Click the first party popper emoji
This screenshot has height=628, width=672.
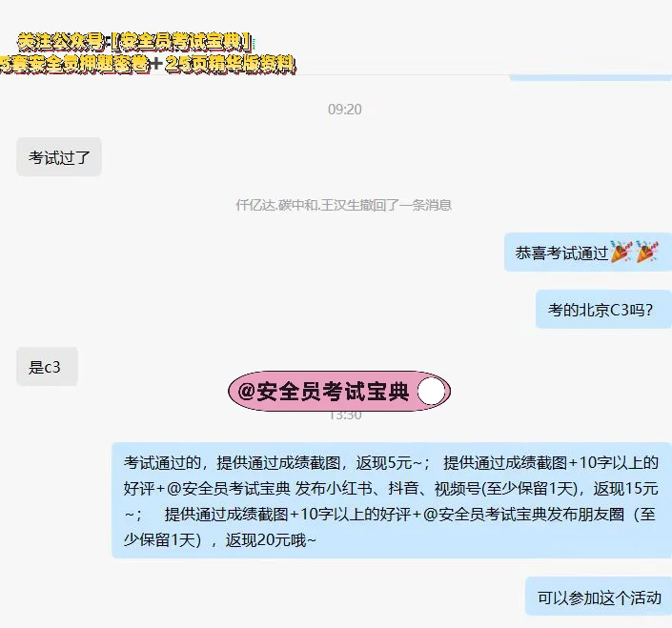pyautogui.click(x=621, y=252)
